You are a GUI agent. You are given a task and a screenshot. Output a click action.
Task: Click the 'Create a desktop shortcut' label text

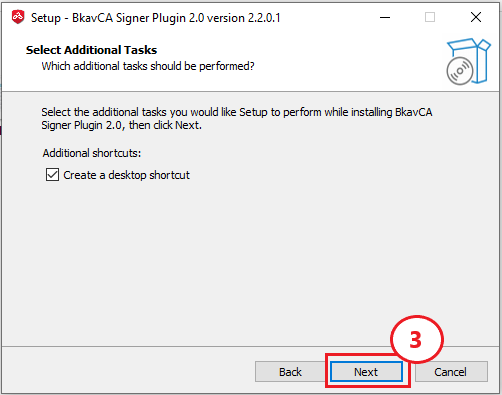[126, 175]
